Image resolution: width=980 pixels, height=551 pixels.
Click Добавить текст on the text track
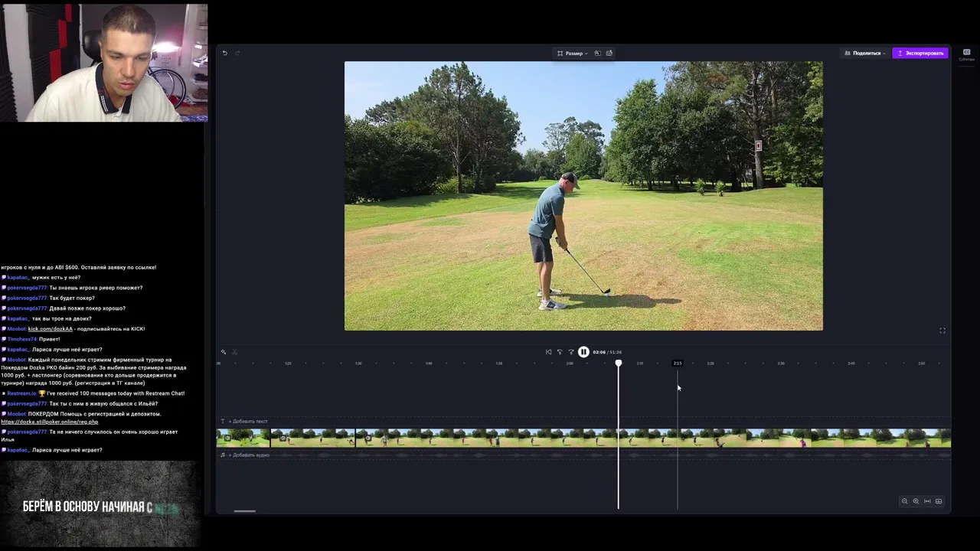(250, 422)
